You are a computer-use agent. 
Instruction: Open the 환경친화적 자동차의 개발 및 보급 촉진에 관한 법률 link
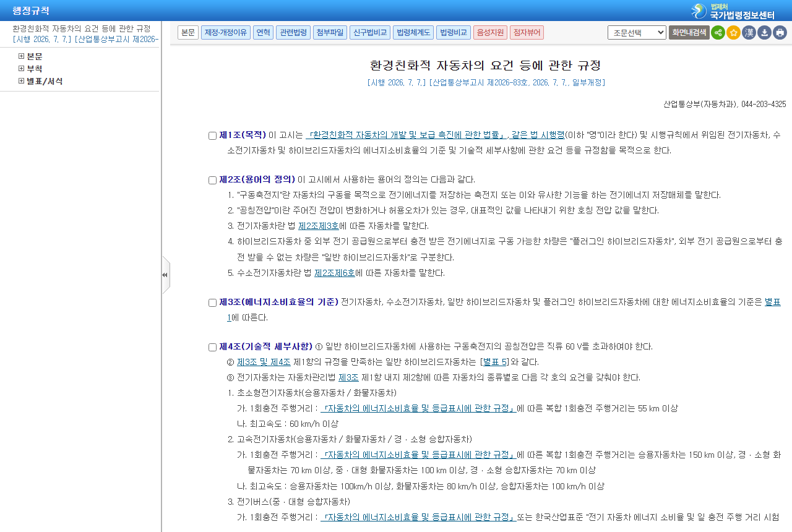tap(407, 135)
